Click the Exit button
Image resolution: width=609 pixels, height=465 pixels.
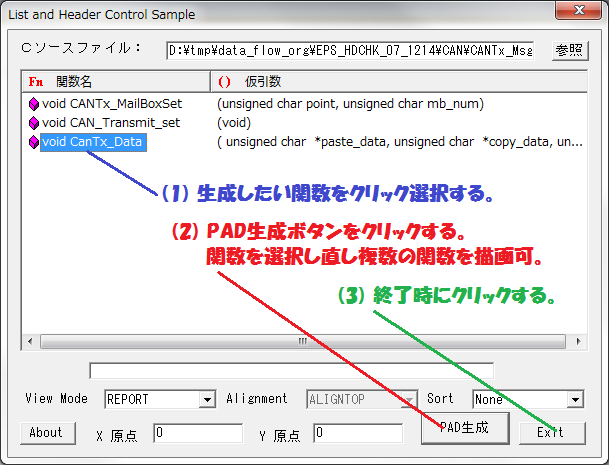(552, 432)
